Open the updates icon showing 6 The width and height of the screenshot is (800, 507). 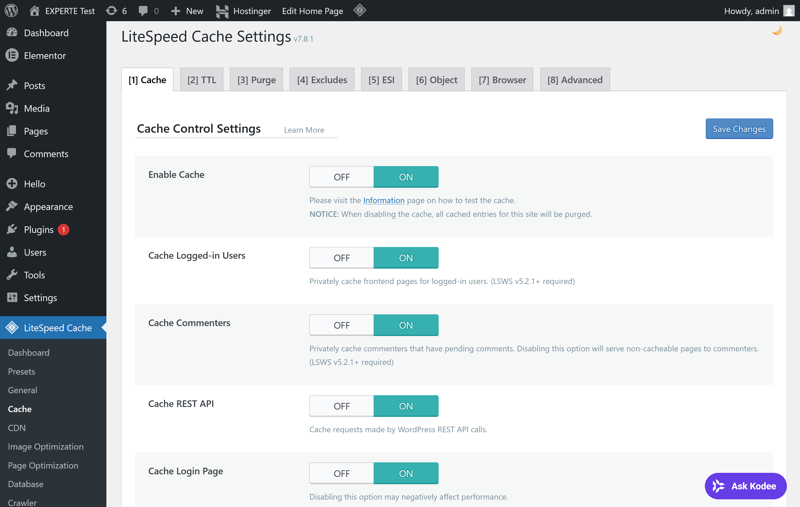(x=111, y=10)
